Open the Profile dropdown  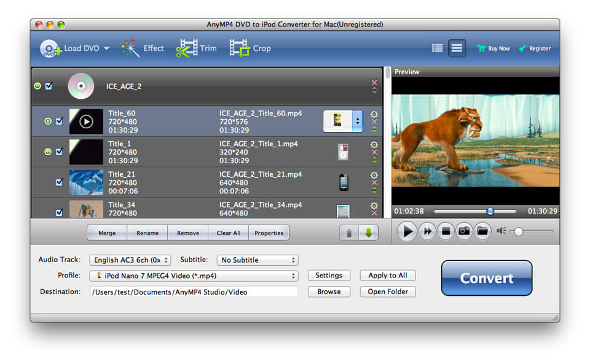[x=194, y=276]
